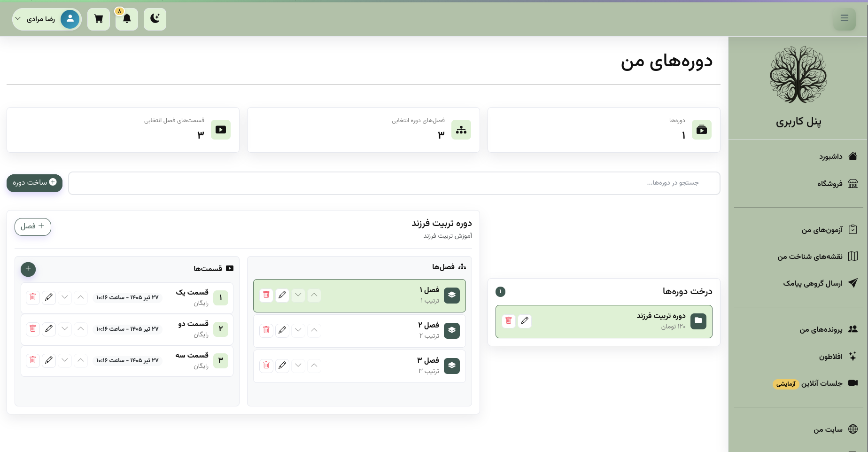Image resolution: width=868 pixels, height=452 pixels.
Task: Delete فصل ۱
Action: (x=266, y=295)
